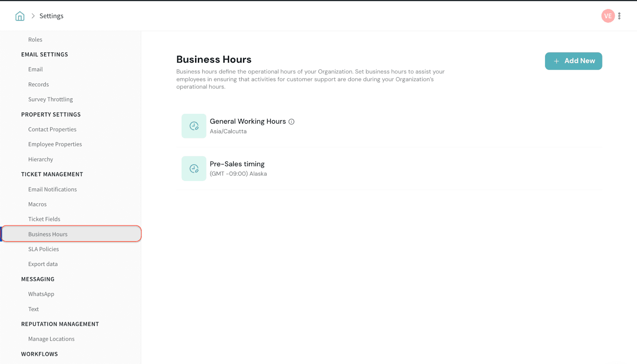Open Employee Properties settings
The height and width of the screenshot is (364, 637).
click(x=55, y=144)
